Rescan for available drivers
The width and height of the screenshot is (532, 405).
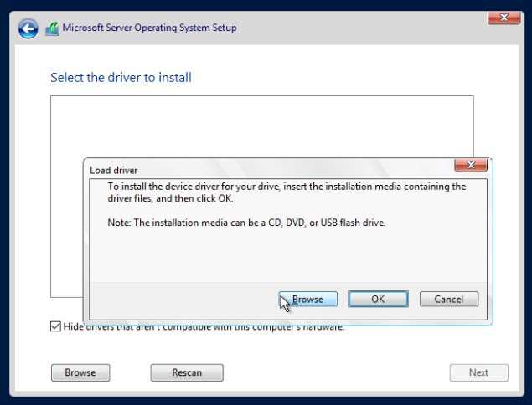187,372
